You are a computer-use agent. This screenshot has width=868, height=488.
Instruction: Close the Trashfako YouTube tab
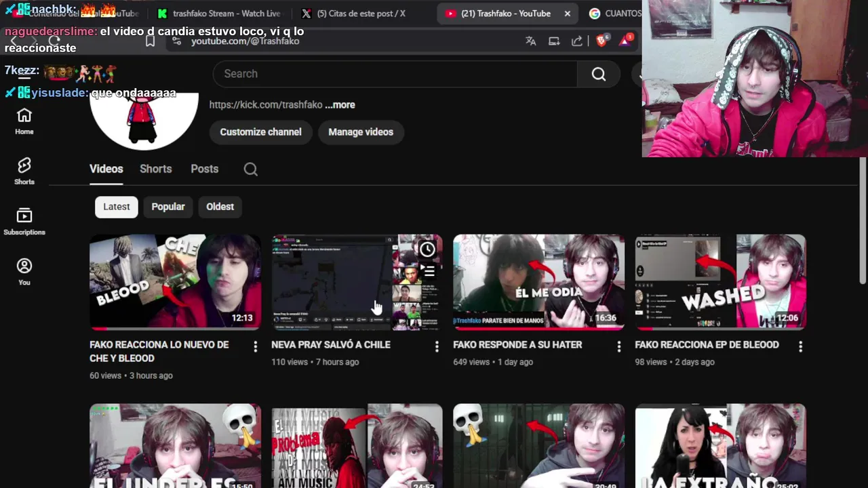[x=568, y=14]
